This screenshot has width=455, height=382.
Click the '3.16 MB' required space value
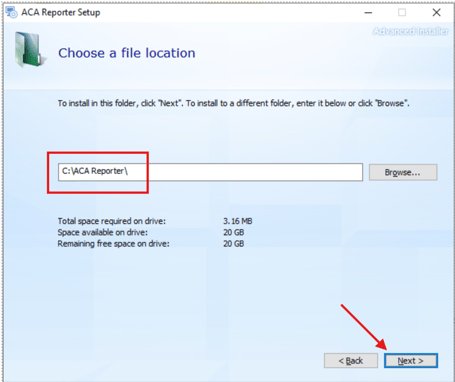coord(238,221)
